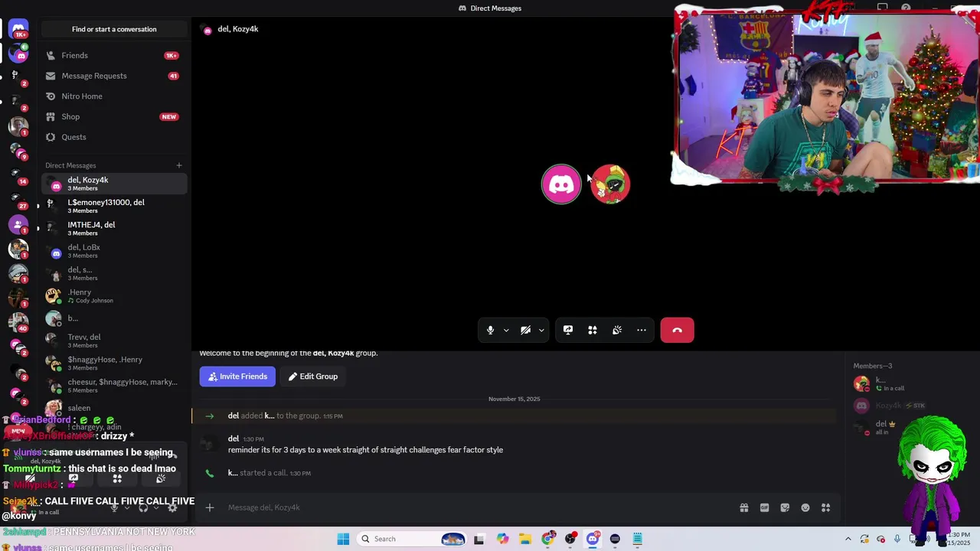Click Invite Friends button
Screen dimensions: 980x551
(x=237, y=377)
